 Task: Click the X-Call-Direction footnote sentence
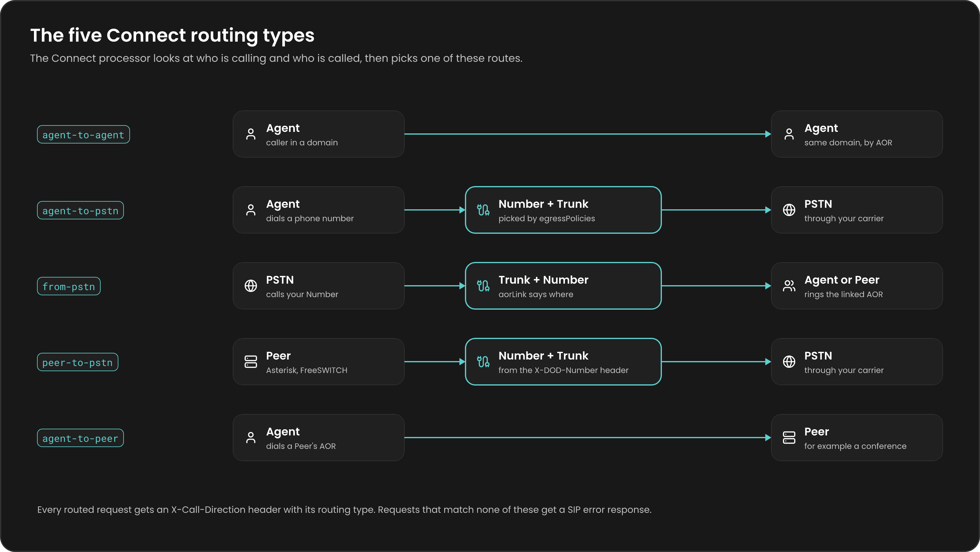344,510
